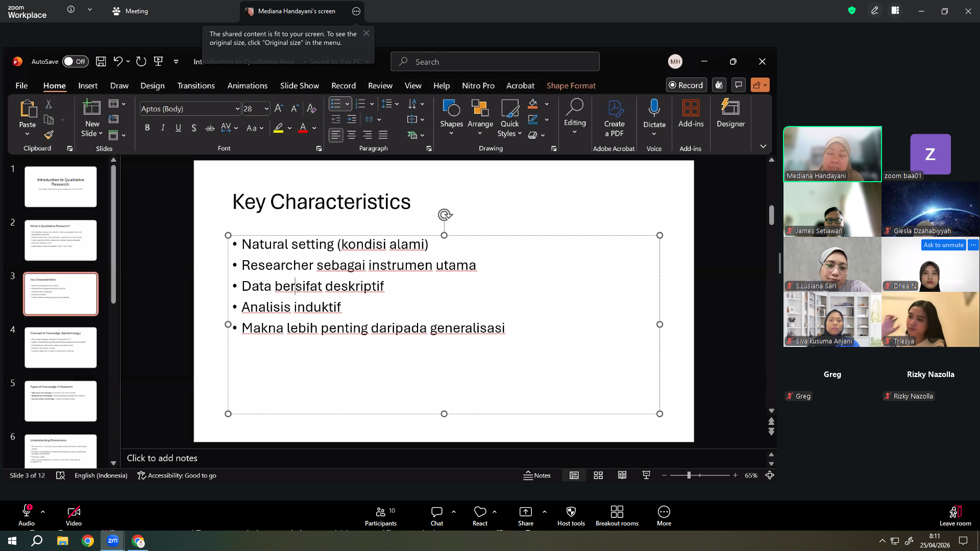Toggle text Shadow formatting
Screen dimensions: 980x551
pyautogui.click(x=194, y=128)
